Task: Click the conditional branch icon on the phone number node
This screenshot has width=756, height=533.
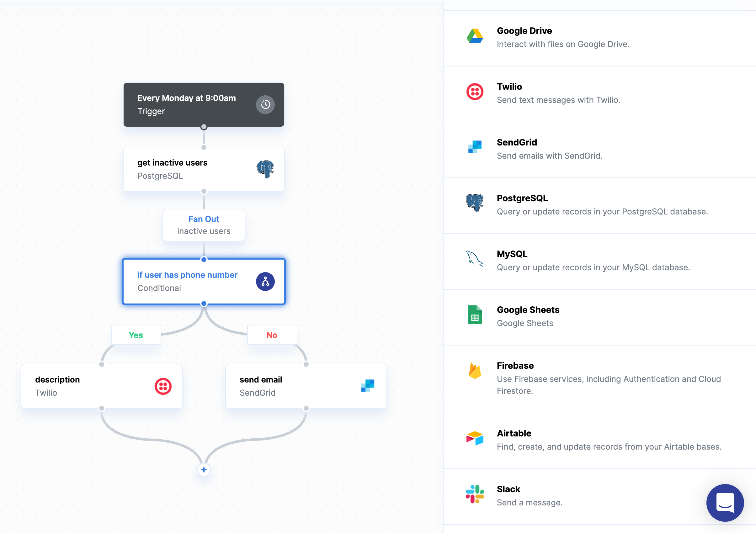Action: [265, 281]
